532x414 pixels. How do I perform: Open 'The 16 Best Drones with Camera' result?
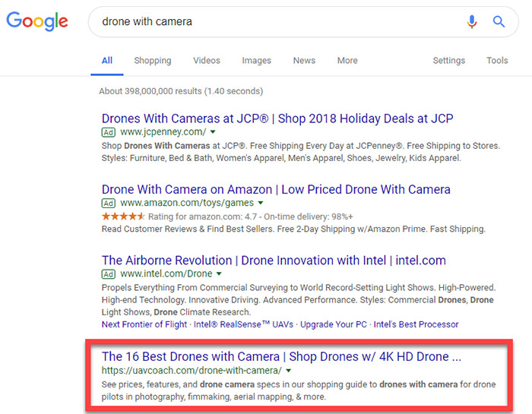point(281,357)
